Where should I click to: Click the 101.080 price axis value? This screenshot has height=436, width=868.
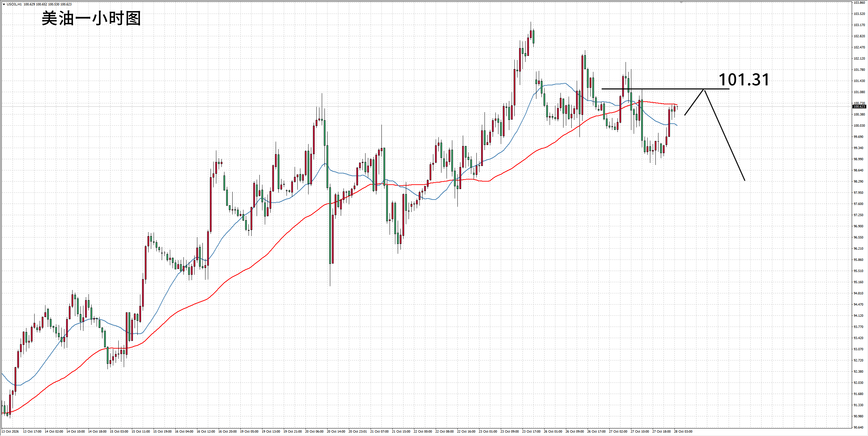click(x=859, y=92)
